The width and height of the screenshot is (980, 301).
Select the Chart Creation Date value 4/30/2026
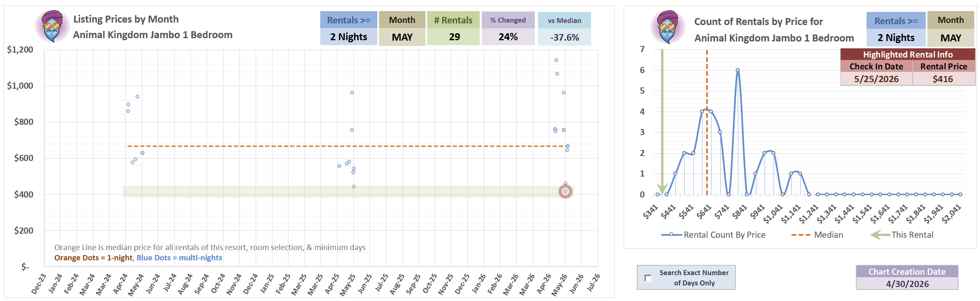pos(907,284)
